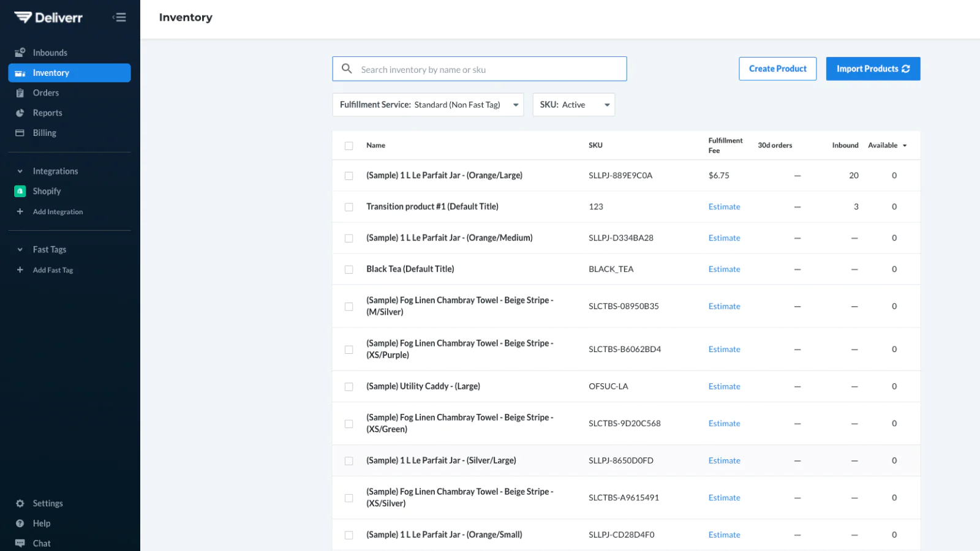The height and width of the screenshot is (551, 980).
Task: Select the Transition product #1 row checkbox
Action: point(349,207)
